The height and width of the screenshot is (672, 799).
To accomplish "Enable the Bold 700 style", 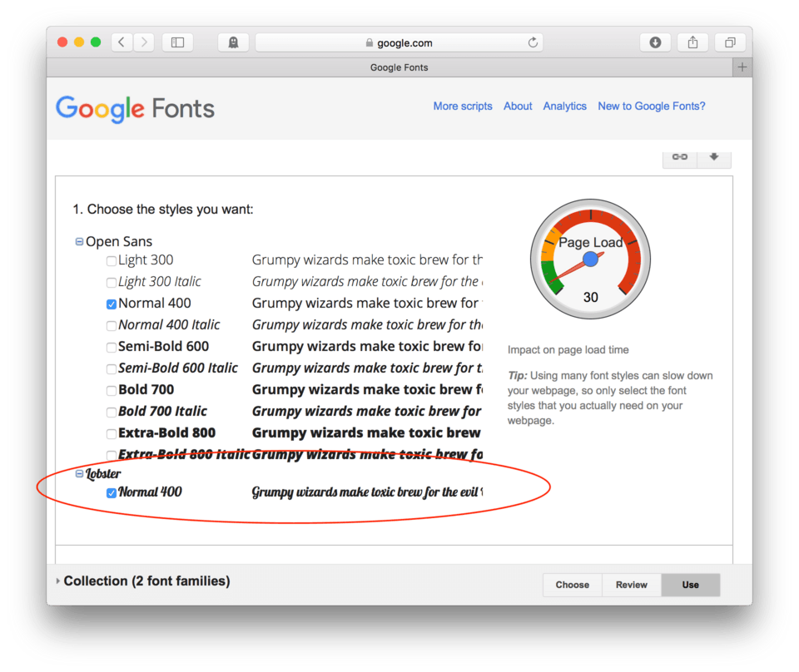I will point(111,391).
